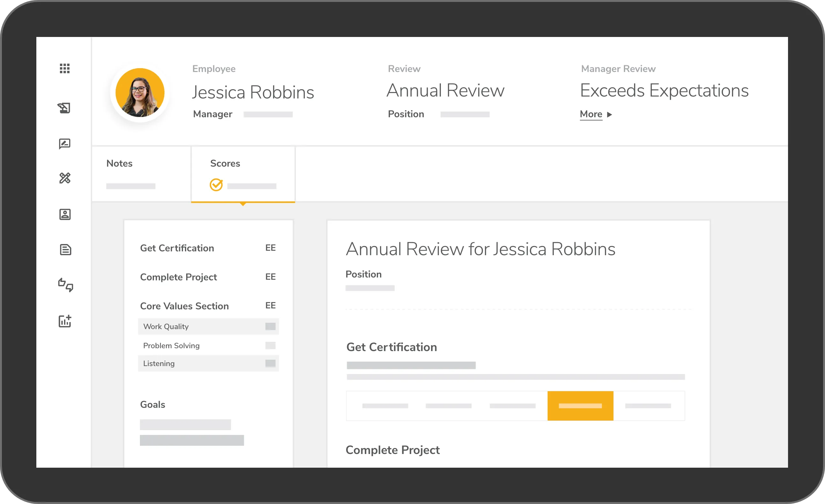Viewport: 825px width, 504px height.
Task: Open the review comment icon in sidebar
Action: (65, 144)
